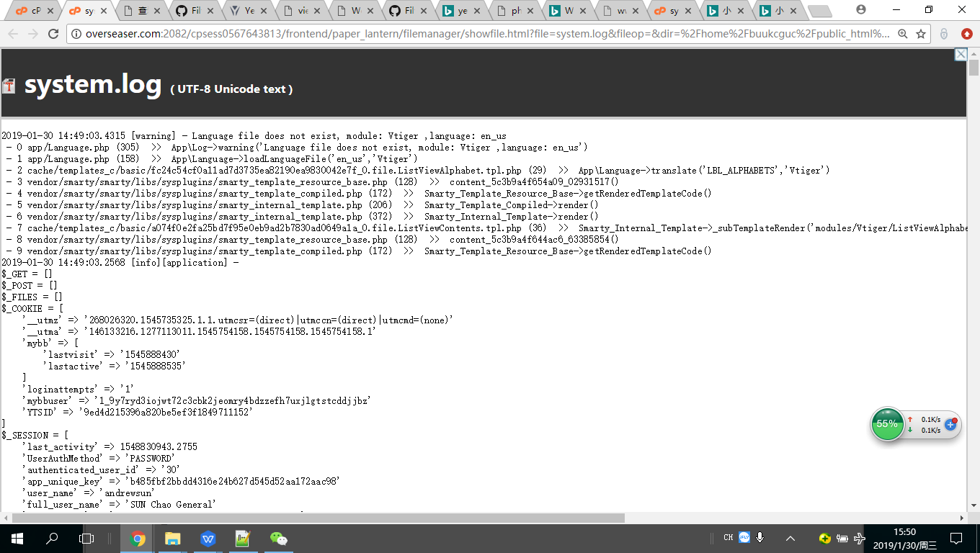The image size is (980, 553).
Task: Switch to the Bing 'ye' tab
Action: pyautogui.click(x=463, y=11)
